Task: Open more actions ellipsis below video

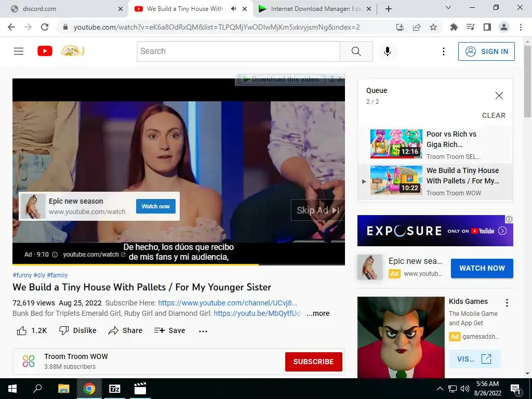Action: (x=203, y=331)
